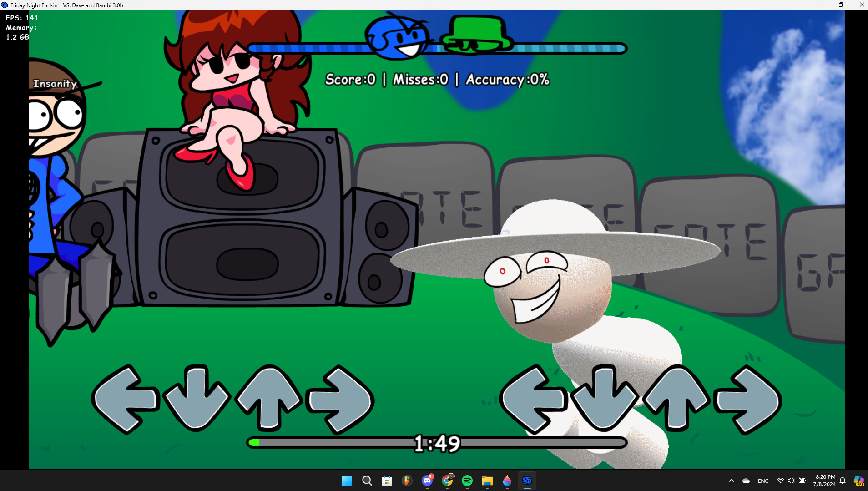
Task: Open the notification center bell
Action: (843, 481)
